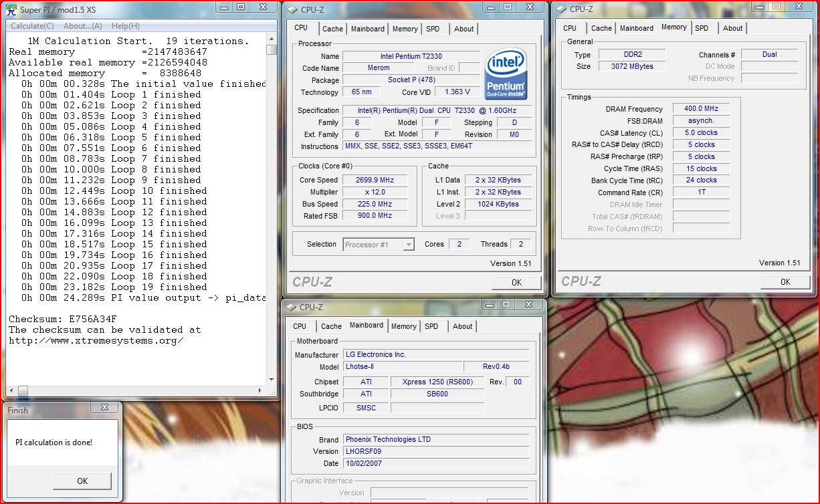Click the Super PI horizontal scrollbar track
Image resolution: width=820 pixels, height=504 pixels.
(x=137, y=391)
